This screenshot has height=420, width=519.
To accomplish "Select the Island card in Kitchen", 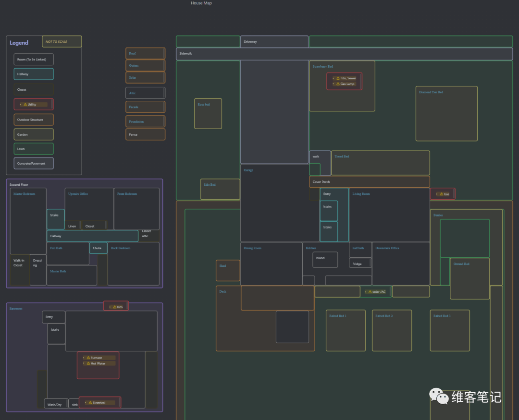I will (325, 260).
